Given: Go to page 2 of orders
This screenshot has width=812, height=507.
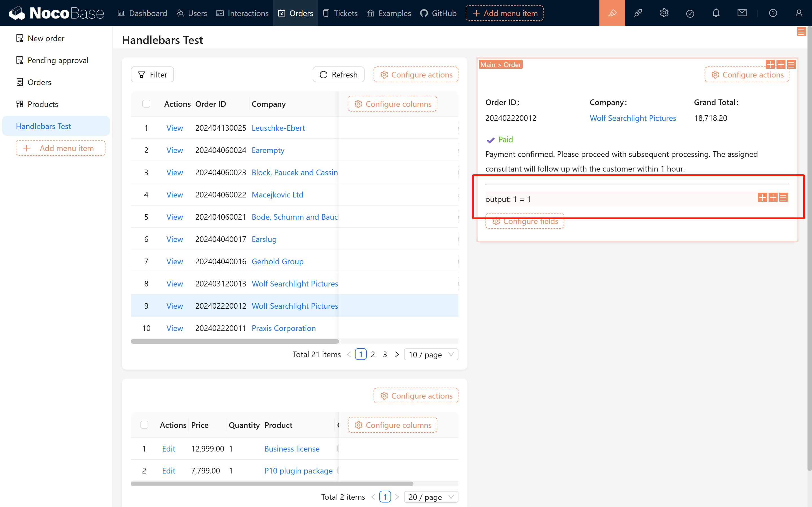Looking at the screenshot, I should [373, 354].
